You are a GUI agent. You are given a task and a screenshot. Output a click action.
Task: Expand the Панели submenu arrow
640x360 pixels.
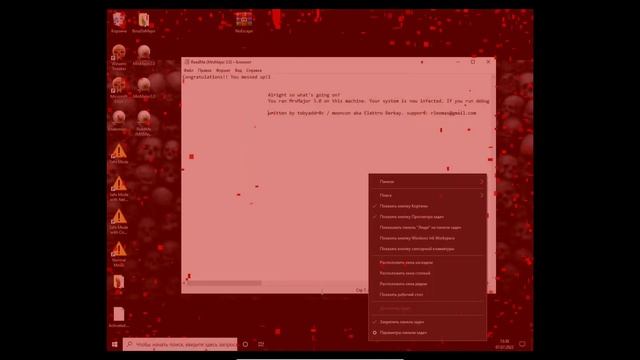(482, 182)
